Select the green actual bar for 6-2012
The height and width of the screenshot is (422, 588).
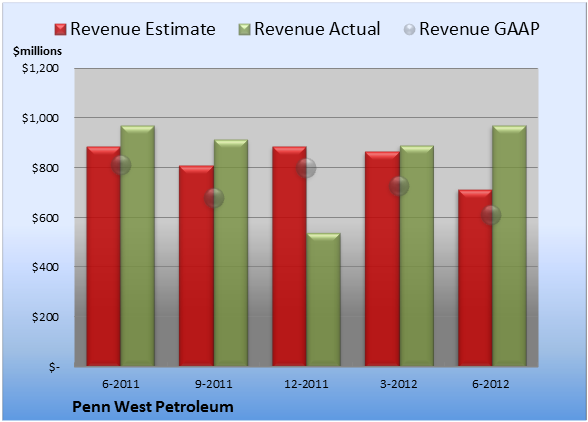pos(509,246)
